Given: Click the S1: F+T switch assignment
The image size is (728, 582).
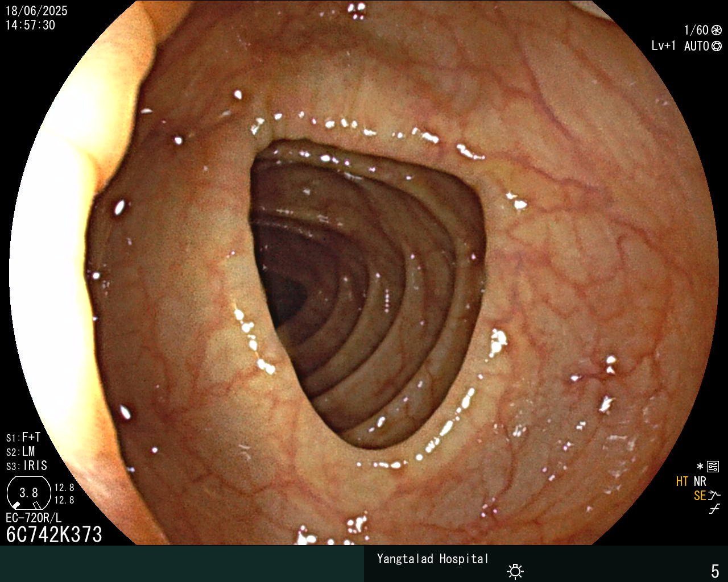Looking at the screenshot, I should (x=23, y=438).
